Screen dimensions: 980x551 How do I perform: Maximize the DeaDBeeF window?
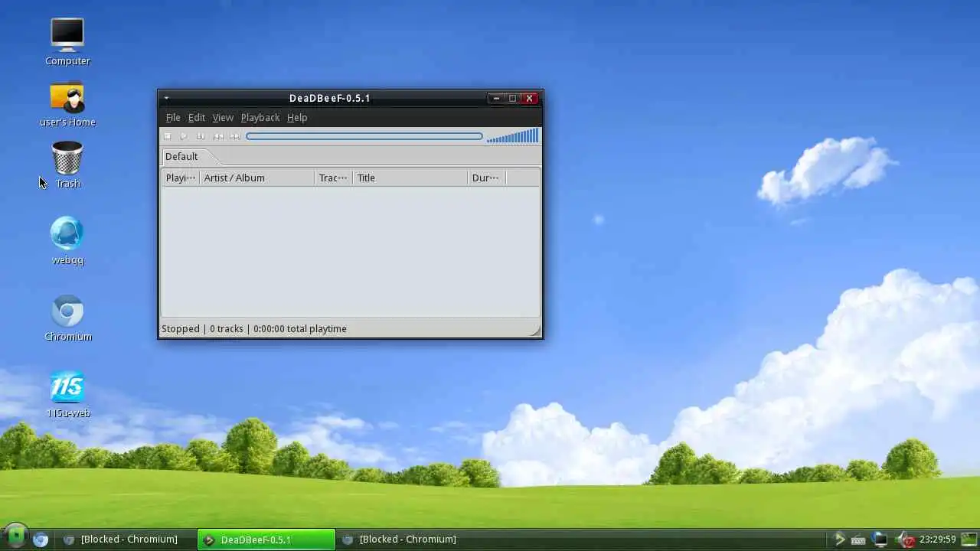coord(512,98)
